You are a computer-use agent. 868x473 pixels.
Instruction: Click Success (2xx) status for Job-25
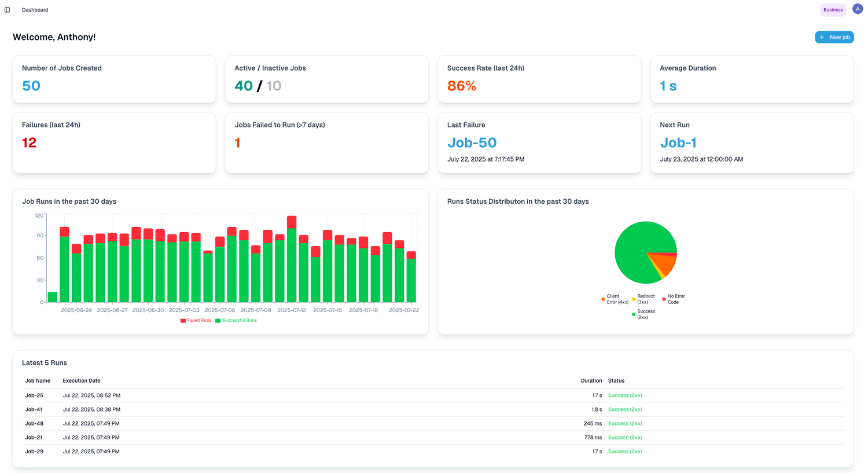625,395
